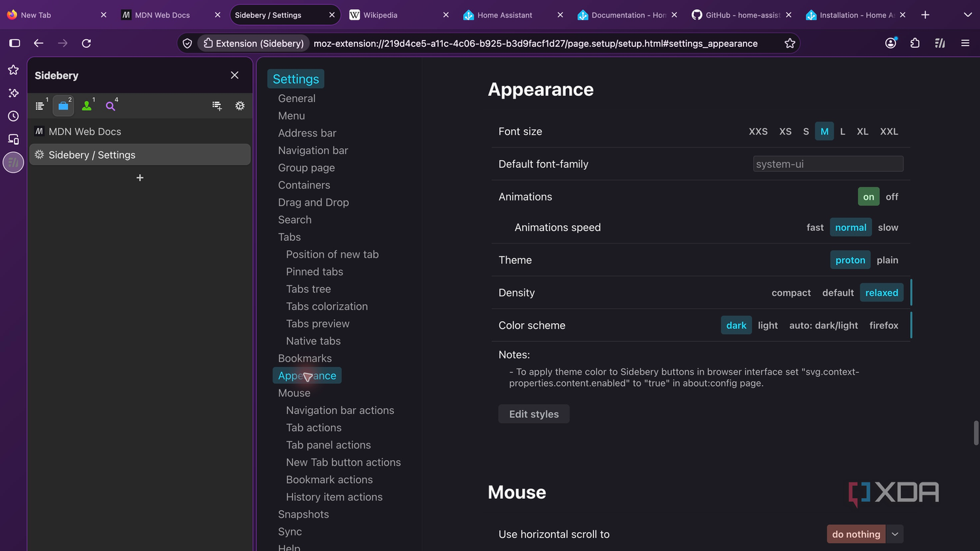This screenshot has width=980, height=551.
Task: Turn Animations off
Action: [x=892, y=197]
